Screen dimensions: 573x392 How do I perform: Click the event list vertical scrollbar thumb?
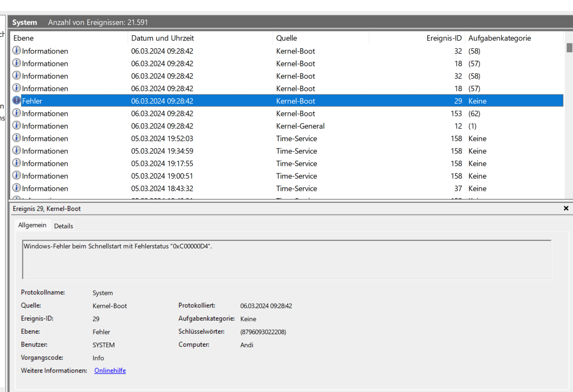569,48
